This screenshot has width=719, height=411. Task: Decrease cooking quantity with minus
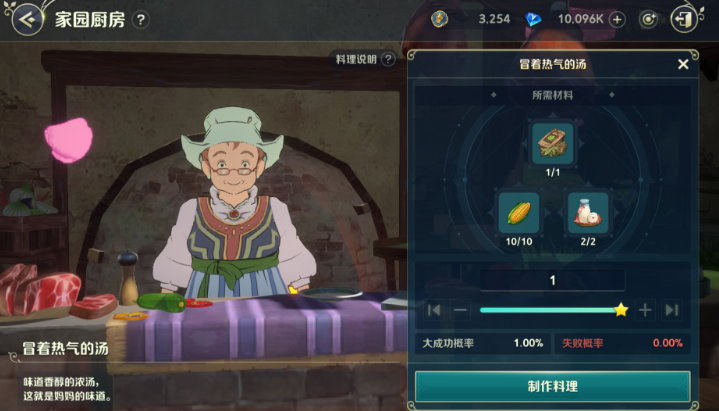(460, 310)
